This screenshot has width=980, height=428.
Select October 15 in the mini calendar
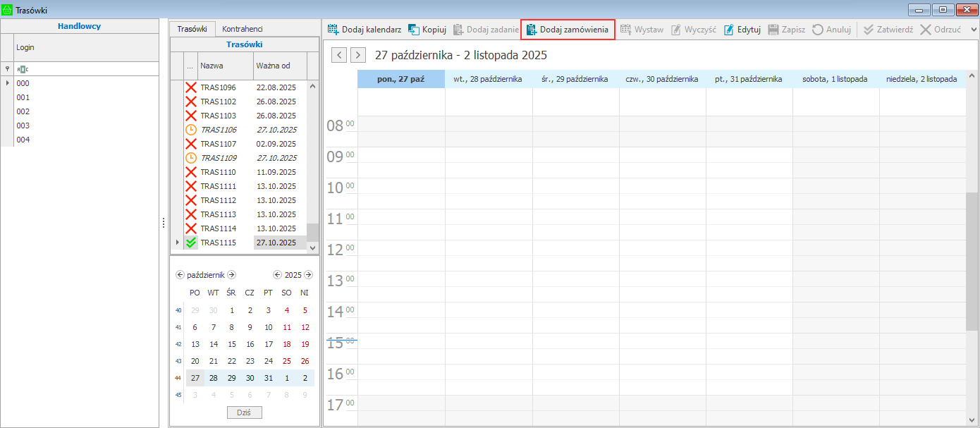(231, 344)
